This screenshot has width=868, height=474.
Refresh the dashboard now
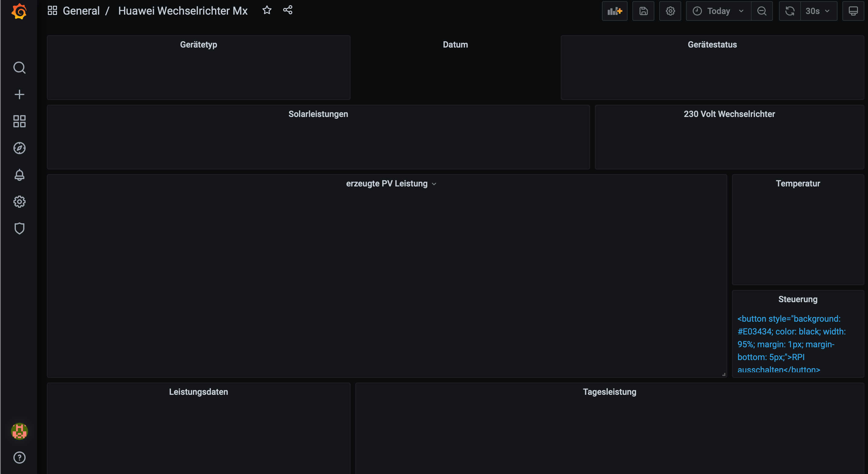pos(789,11)
